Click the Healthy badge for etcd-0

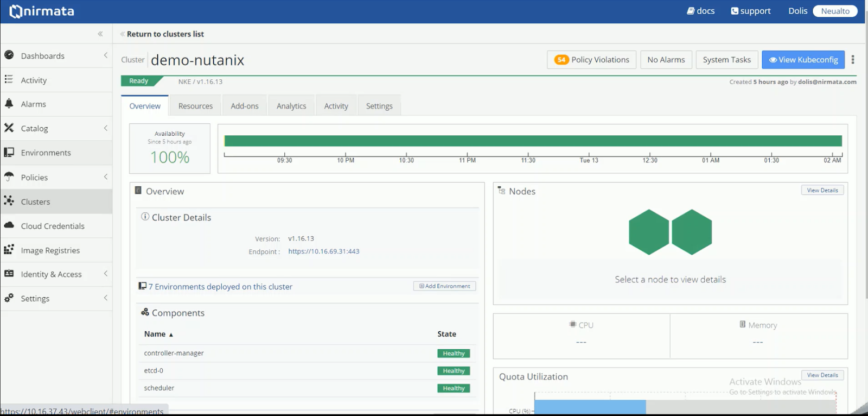coord(454,371)
